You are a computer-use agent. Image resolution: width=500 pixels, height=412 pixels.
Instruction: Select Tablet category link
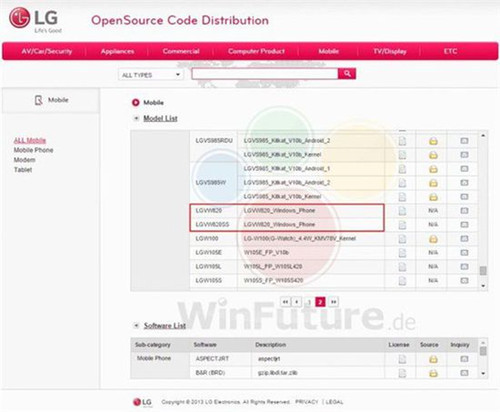[x=23, y=170]
